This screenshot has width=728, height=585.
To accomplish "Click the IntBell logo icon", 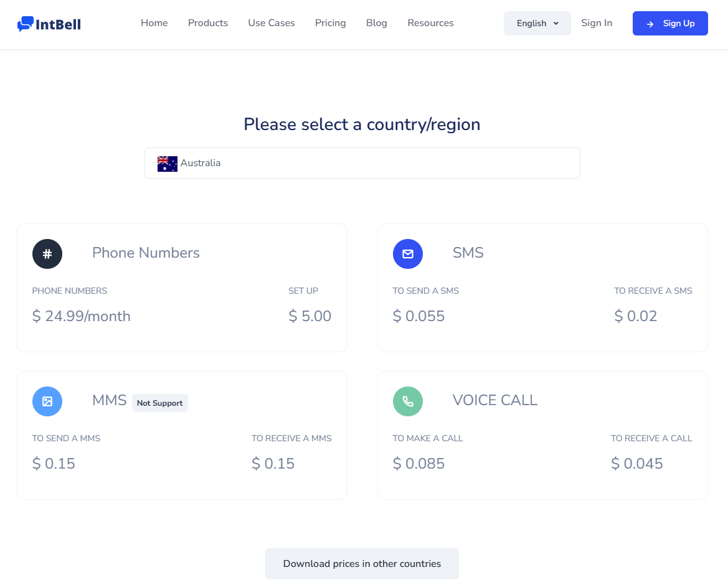I will (x=26, y=24).
